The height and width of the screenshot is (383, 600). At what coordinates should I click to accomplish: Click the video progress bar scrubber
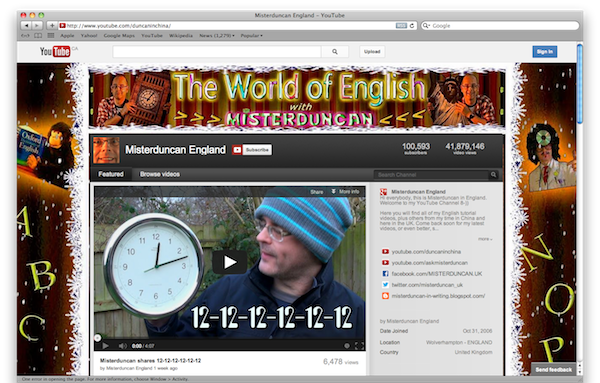pos(98,337)
